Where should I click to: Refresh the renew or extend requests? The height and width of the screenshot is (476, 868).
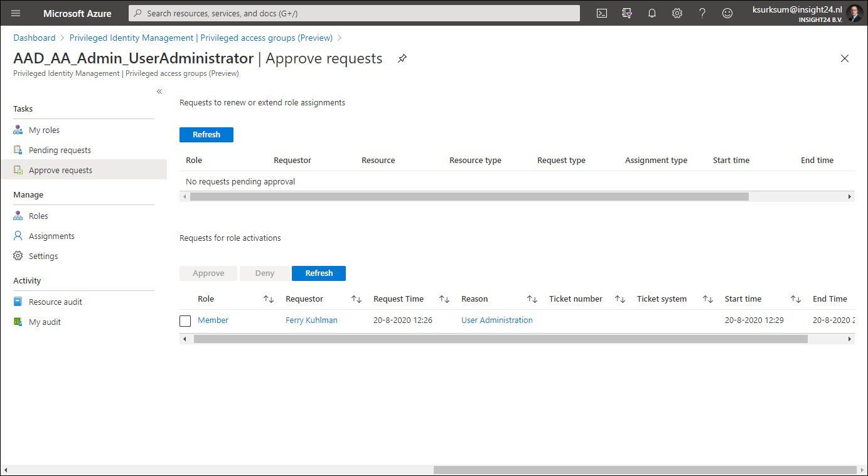pos(206,135)
